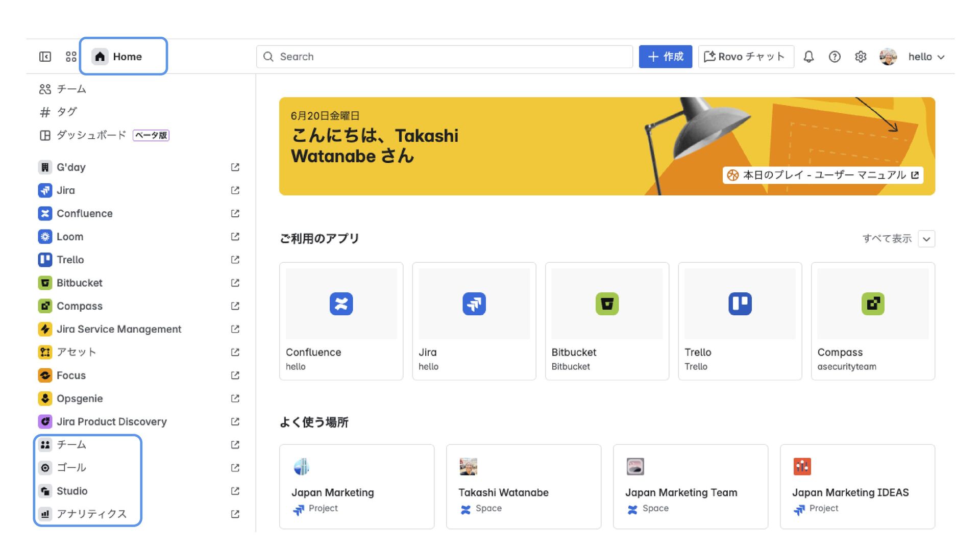Expand the hello account dropdown
Viewport: 980px width, 551px height.
(926, 57)
